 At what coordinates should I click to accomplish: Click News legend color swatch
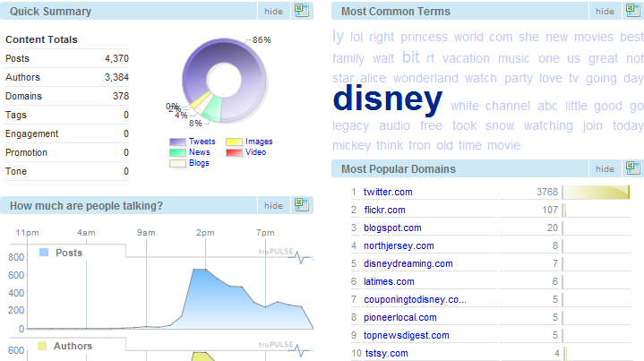[177, 153]
